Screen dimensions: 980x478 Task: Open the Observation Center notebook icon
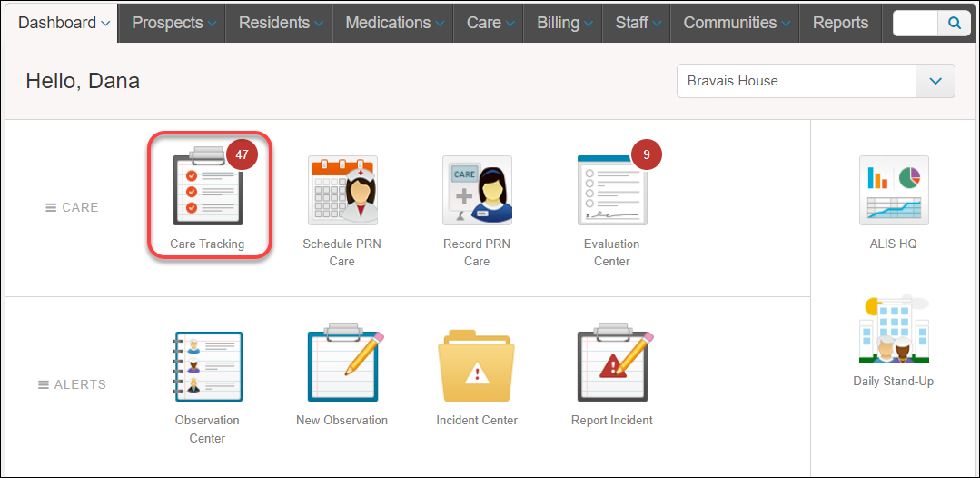[x=207, y=366]
